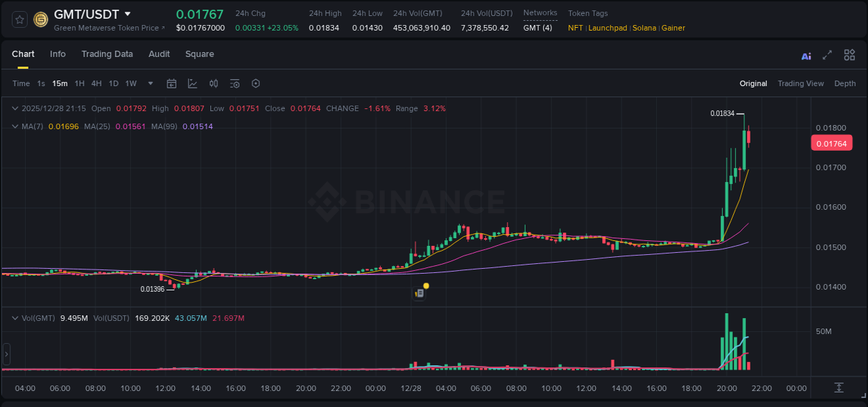Switch chart to Depth view
The width and height of the screenshot is (868, 407).
point(845,83)
